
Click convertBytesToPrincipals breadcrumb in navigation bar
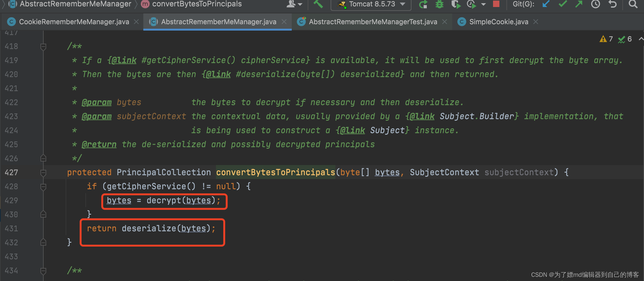point(197,4)
